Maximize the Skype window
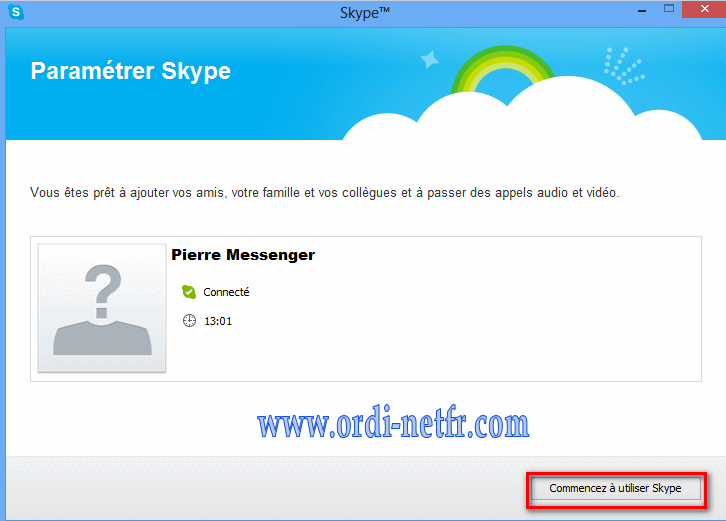The width and height of the screenshot is (726, 521). click(x=669, y=9)
